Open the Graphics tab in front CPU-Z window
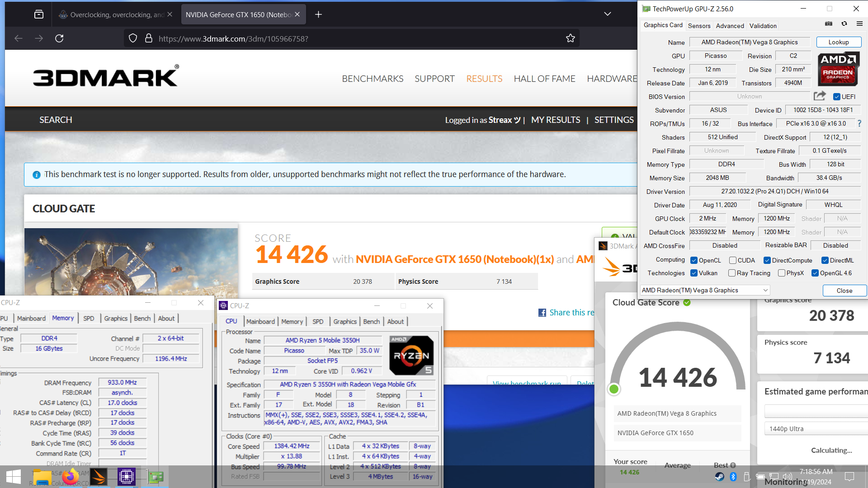868x488 pixels. pos(345,321)
